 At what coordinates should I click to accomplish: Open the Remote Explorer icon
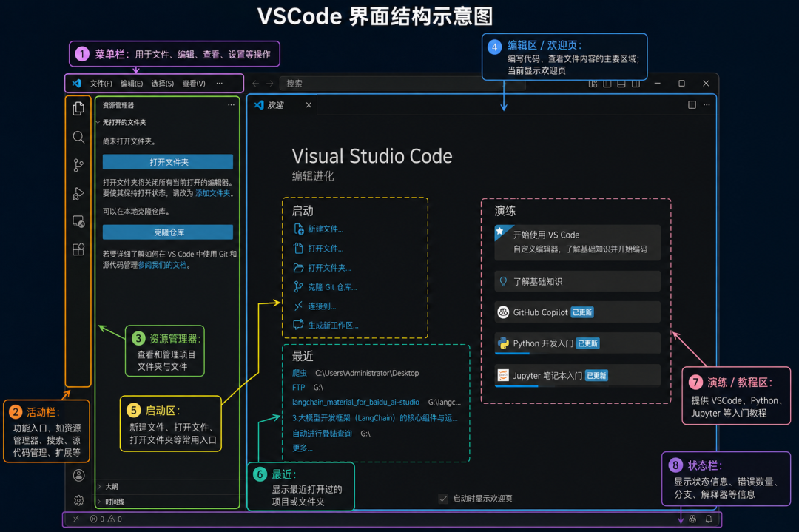78,222
